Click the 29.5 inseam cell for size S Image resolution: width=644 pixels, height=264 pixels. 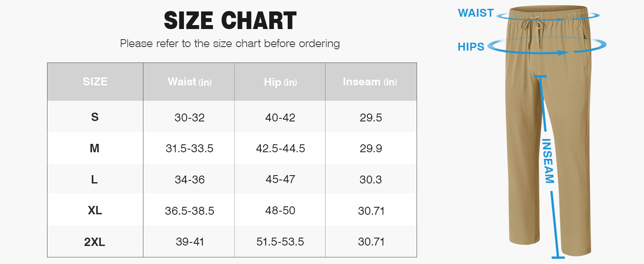click(371, 117)
